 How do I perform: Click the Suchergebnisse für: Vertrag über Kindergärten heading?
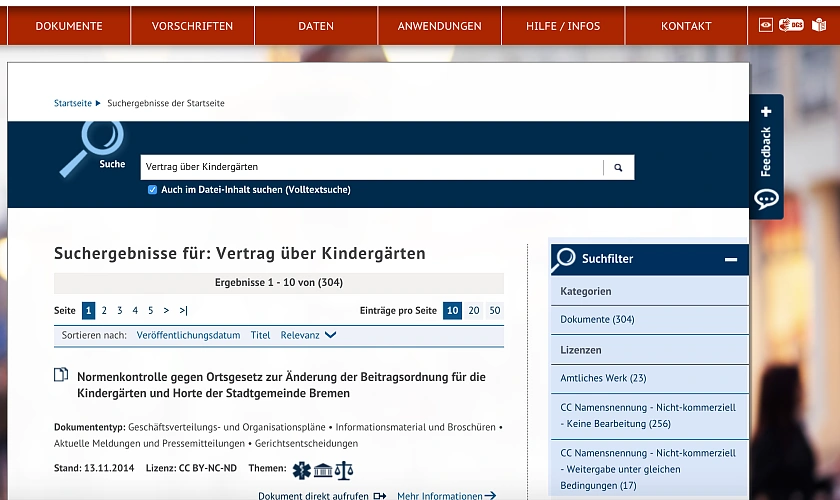(239, 253)
